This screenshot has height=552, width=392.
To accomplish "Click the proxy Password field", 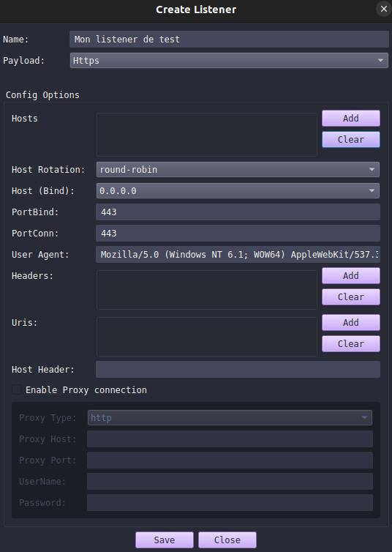I will click(230, 503).
